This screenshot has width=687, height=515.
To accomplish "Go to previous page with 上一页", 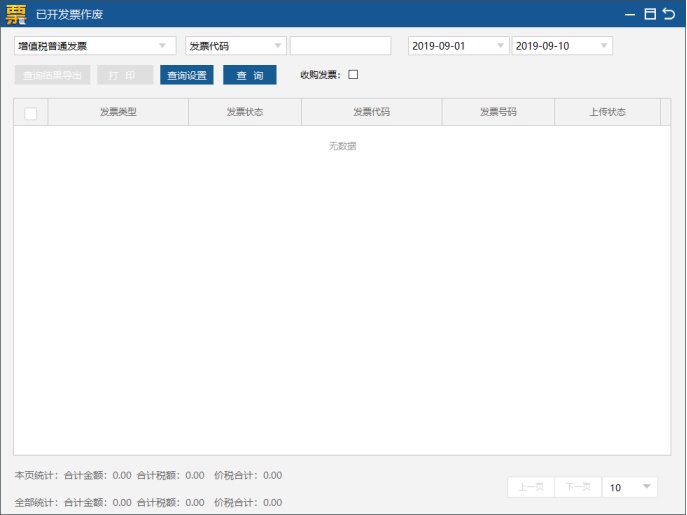I will (x=531, y=487).
